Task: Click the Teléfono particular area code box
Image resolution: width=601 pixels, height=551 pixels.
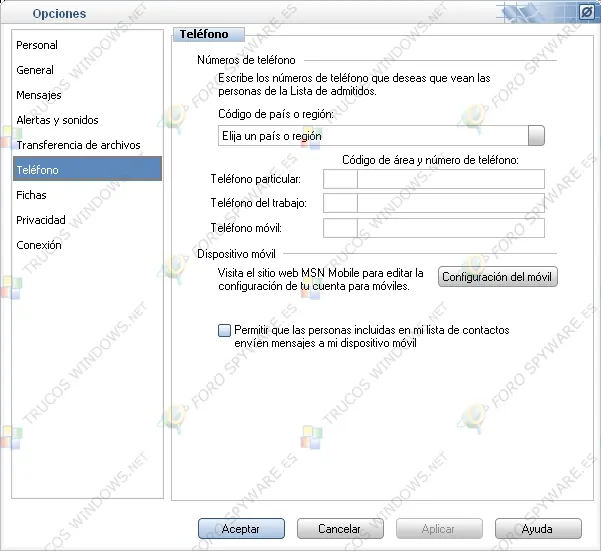Action: point(340,180)
